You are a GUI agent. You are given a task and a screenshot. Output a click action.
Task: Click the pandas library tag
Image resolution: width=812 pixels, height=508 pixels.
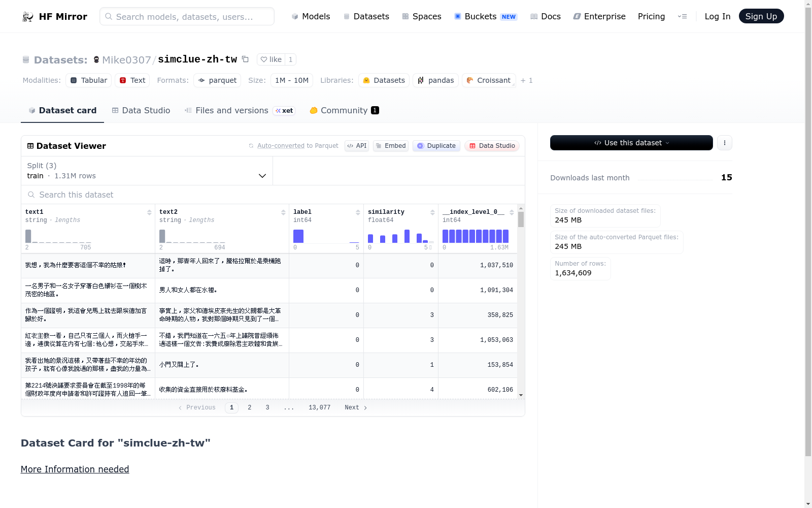tap(436, 80)
